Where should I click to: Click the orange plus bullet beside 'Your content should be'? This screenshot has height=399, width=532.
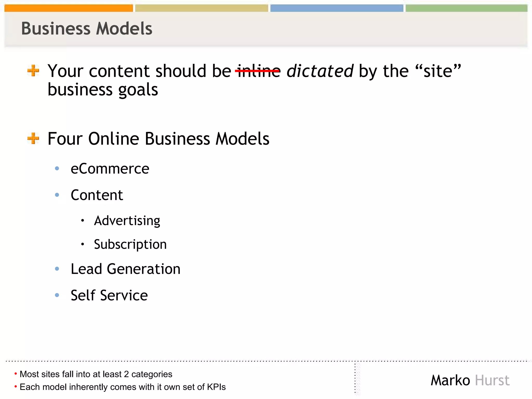pyautogui.click(x=33, y=71)
